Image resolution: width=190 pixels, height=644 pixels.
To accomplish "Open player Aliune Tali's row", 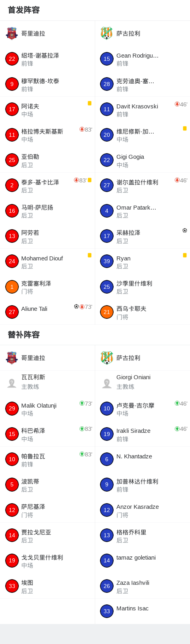I will 47,312.
